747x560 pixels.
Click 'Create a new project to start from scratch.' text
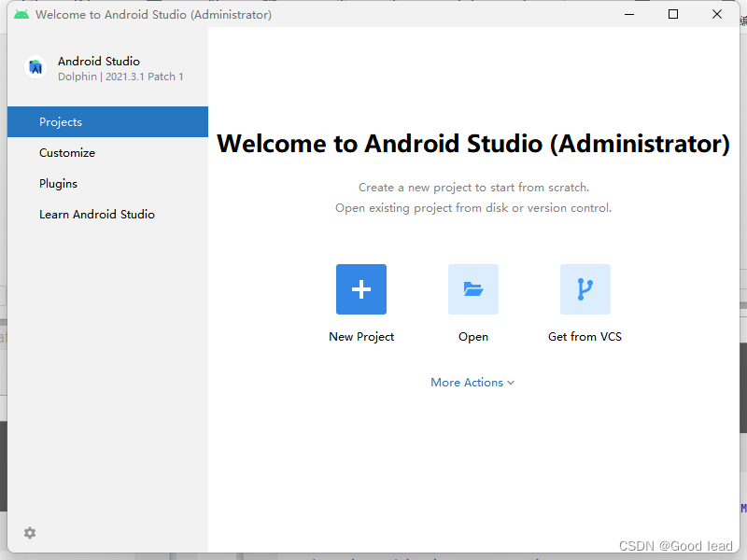tap(473, 188)
